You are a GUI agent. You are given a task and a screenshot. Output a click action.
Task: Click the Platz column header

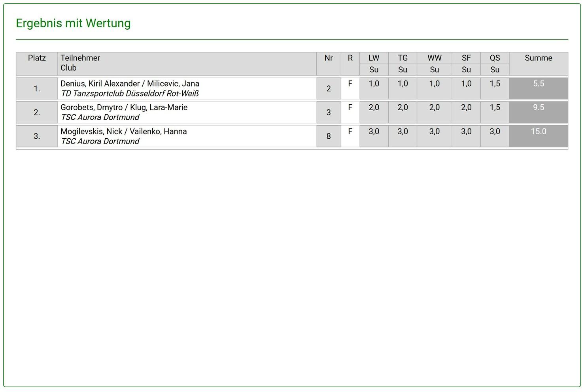point(37,58)
